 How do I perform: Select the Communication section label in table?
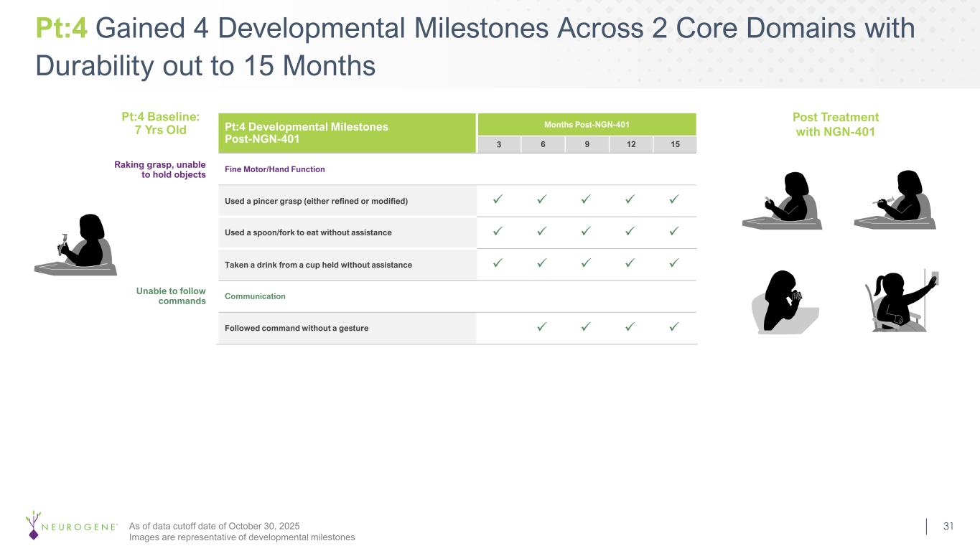[x=255, y=296]
